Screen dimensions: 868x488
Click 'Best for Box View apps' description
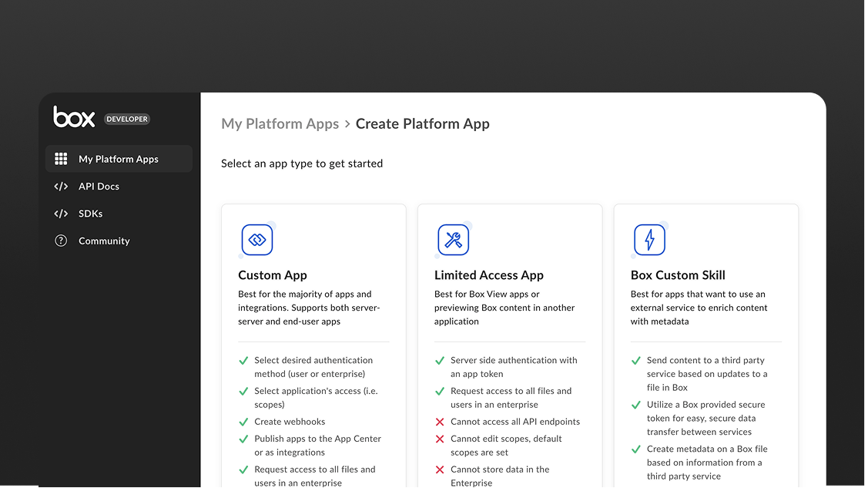coord(504,308)
